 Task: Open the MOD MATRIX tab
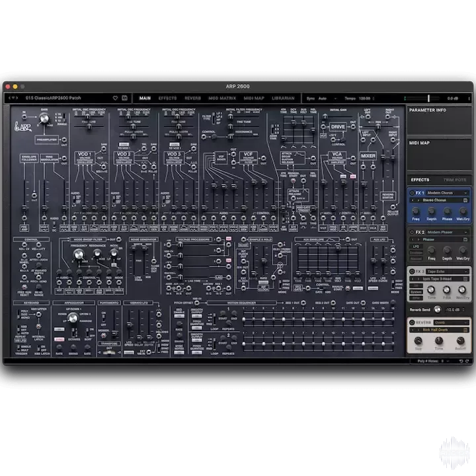(222, 99)
